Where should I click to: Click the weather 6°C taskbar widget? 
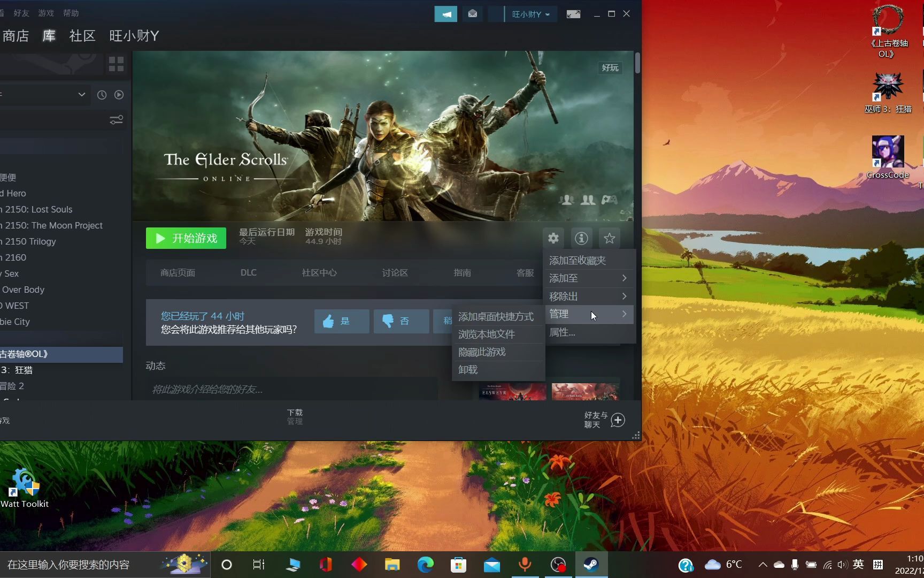[723, 565]
